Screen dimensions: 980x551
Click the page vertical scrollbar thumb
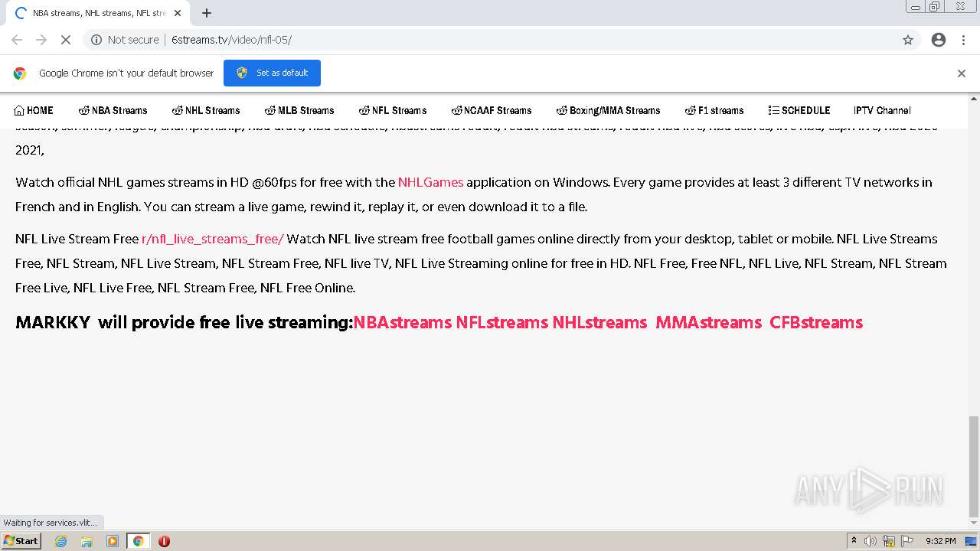(x=974, y=467)
